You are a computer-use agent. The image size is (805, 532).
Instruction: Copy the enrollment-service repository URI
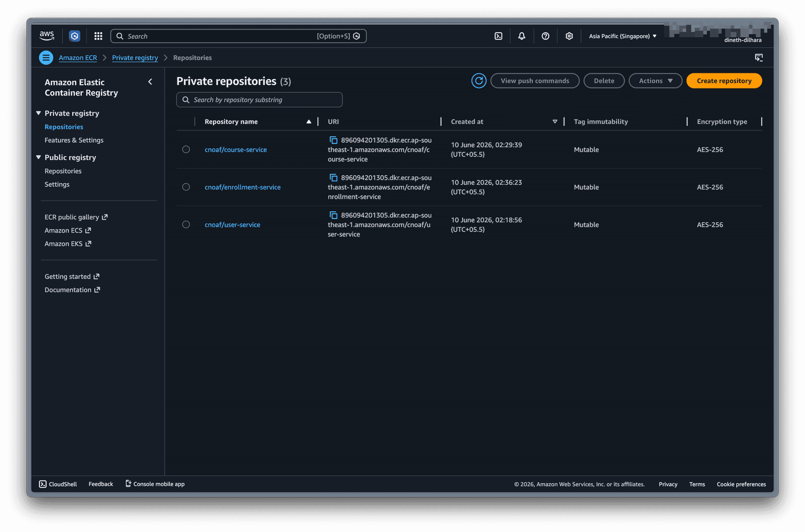pyautogui.click(x=333, y=178)
